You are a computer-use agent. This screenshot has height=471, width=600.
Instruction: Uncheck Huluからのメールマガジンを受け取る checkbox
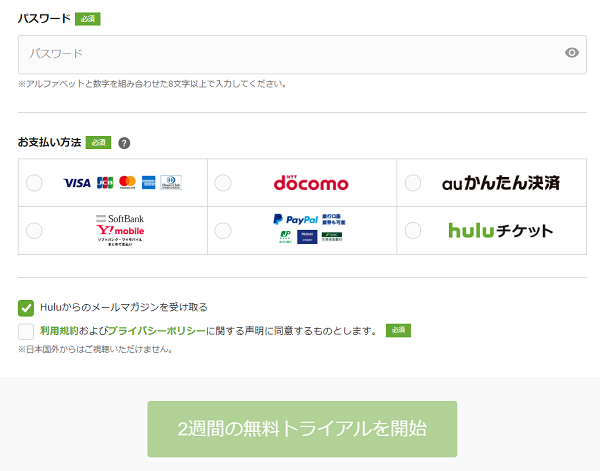pyautogui.click(x=26, y=308)
